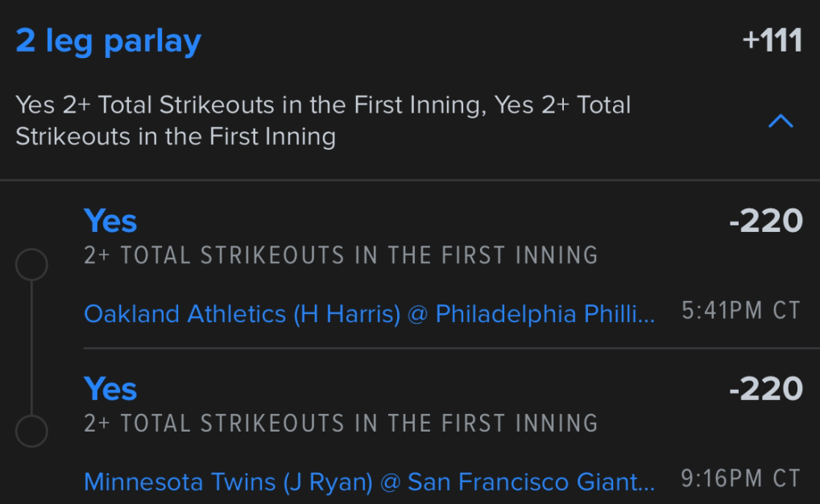Click the -220 odds for the Athletics leg
Image resolution: width=820 pixels, height=504 pixels.
(765, 221)
